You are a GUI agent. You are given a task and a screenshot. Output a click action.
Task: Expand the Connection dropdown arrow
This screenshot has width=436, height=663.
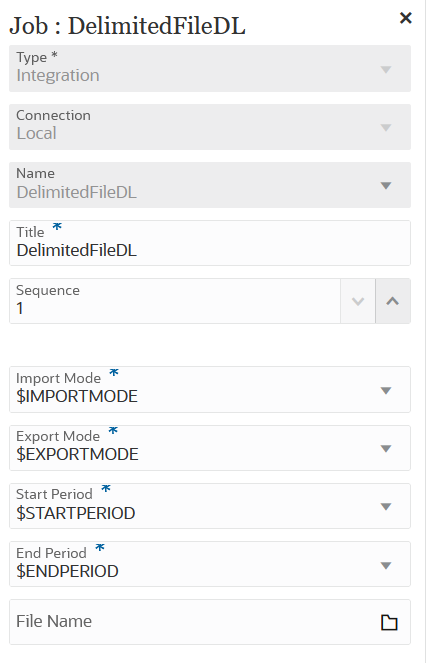(x=386, y=127)
